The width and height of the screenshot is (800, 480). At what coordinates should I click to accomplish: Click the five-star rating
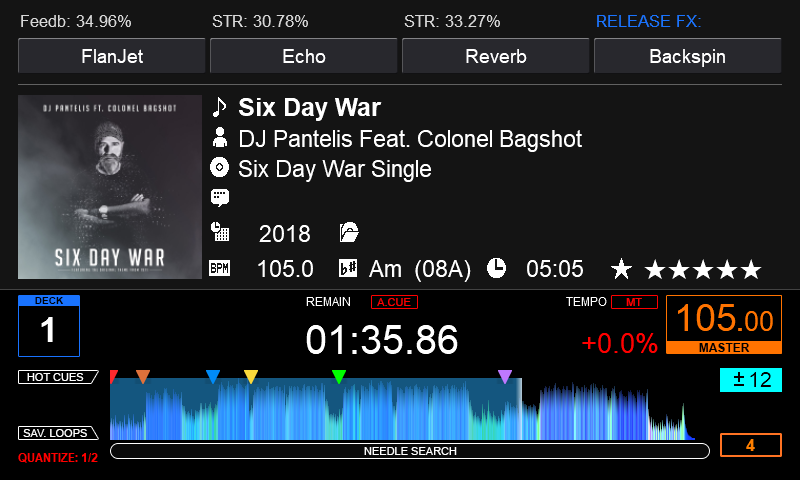(703, 269)
